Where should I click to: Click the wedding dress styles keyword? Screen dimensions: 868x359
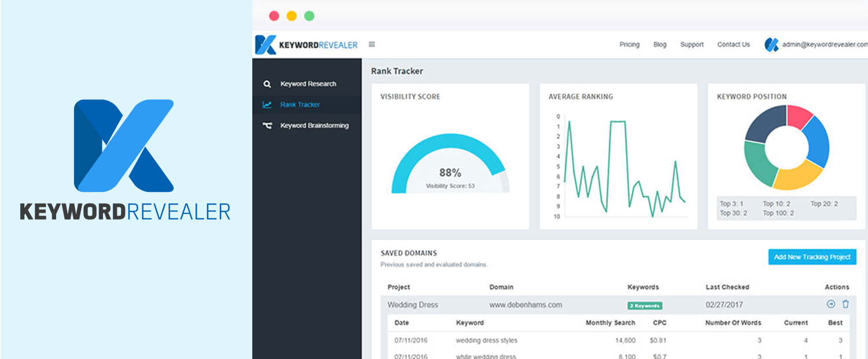point(487,341)
